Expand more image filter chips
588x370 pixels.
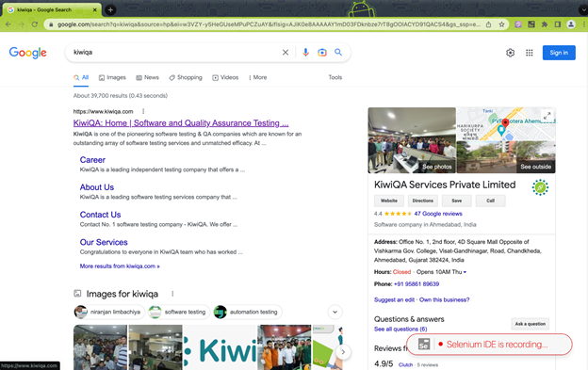[x=335, y=312]
